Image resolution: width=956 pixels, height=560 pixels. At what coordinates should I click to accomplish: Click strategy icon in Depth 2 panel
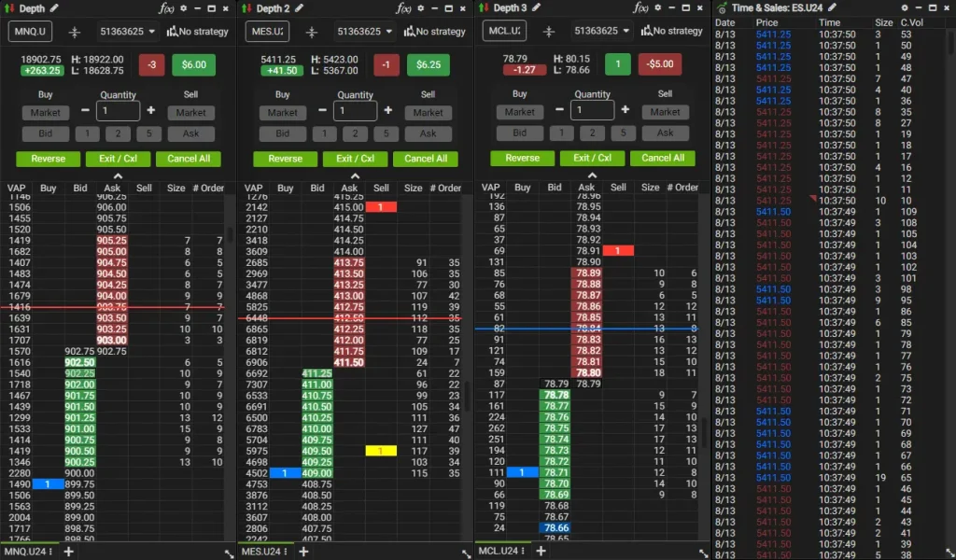(409, 31)
